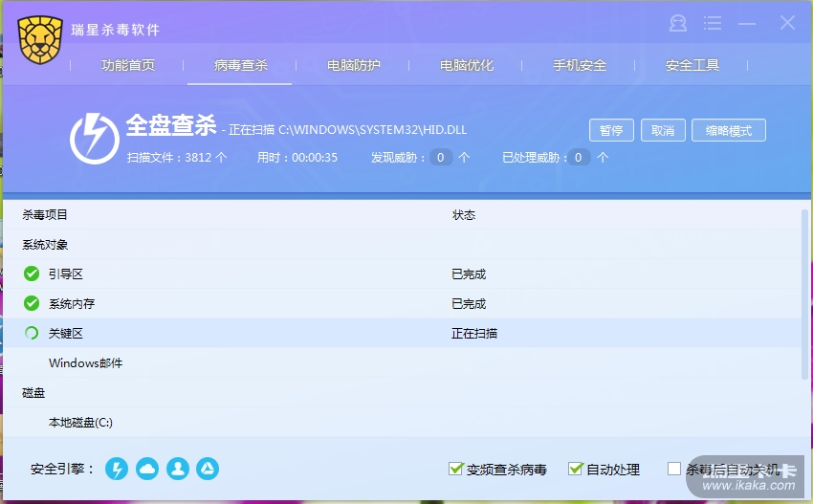This screenshot has width=813, height=504.
Task: Open the 电脑防护 tab
Action: click(354, 65)
